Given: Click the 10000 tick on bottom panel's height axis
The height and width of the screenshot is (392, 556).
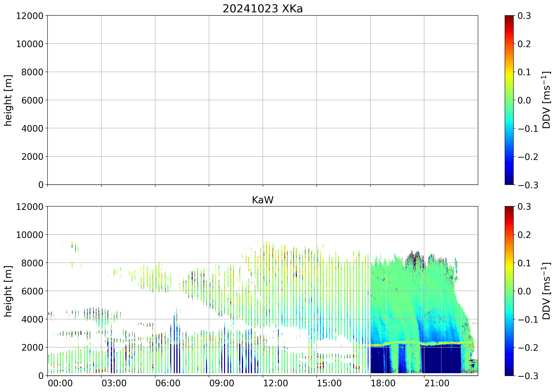Looking at the screenshot, I should [x=29, y=235].
